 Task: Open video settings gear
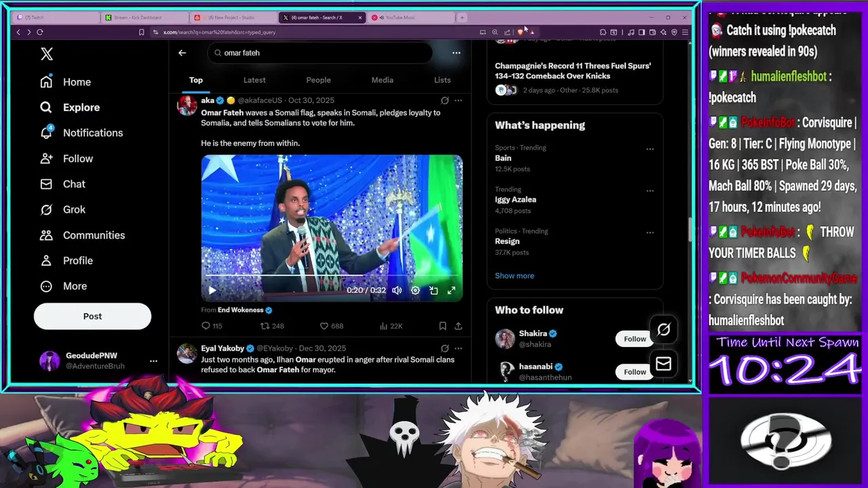pos(415,290)
